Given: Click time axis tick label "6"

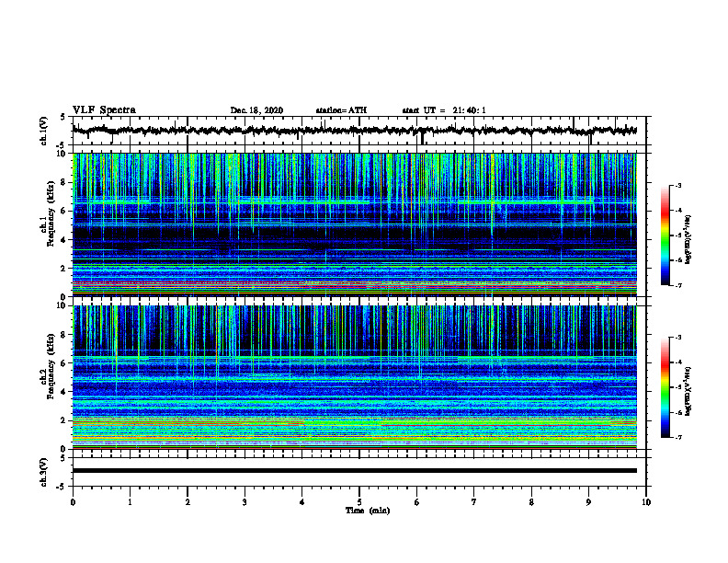Looking at the screenshot, I should point(417,502).
